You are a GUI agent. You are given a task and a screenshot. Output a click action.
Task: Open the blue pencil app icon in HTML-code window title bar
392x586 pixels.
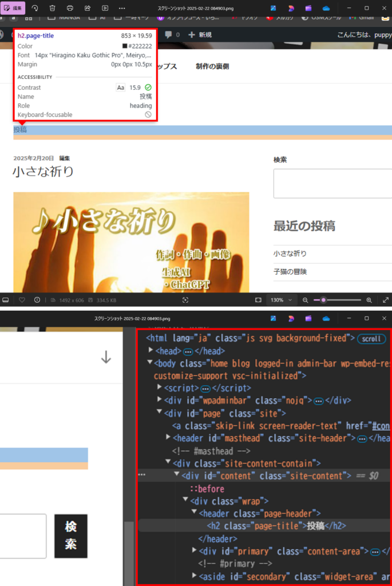pyautogui.click(x=273, y=318)
